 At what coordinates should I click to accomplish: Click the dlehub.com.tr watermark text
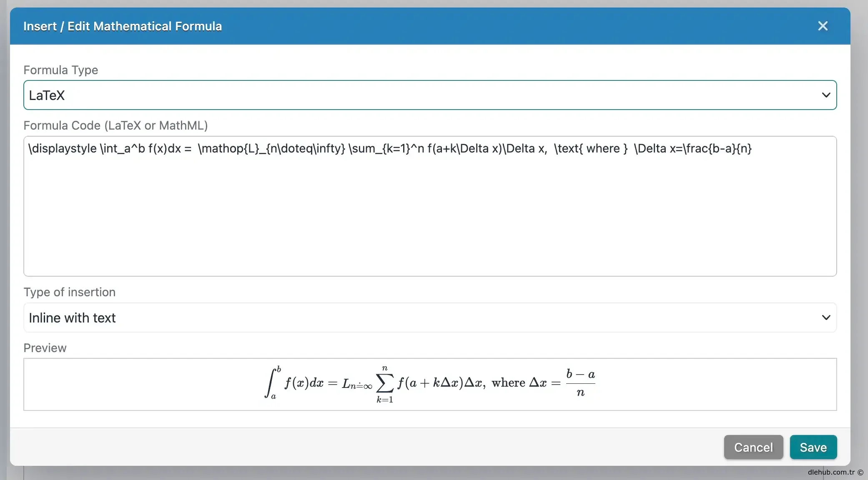pyautogui.click(x=831, y=472)
